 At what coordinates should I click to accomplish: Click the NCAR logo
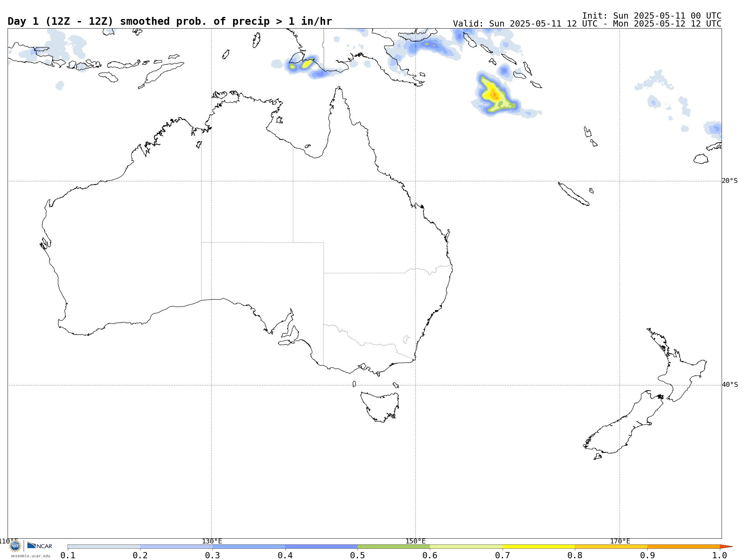tap(40, 546)
